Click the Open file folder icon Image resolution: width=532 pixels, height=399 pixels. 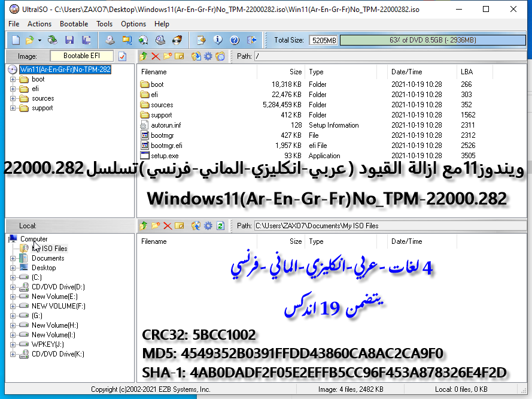30,40
